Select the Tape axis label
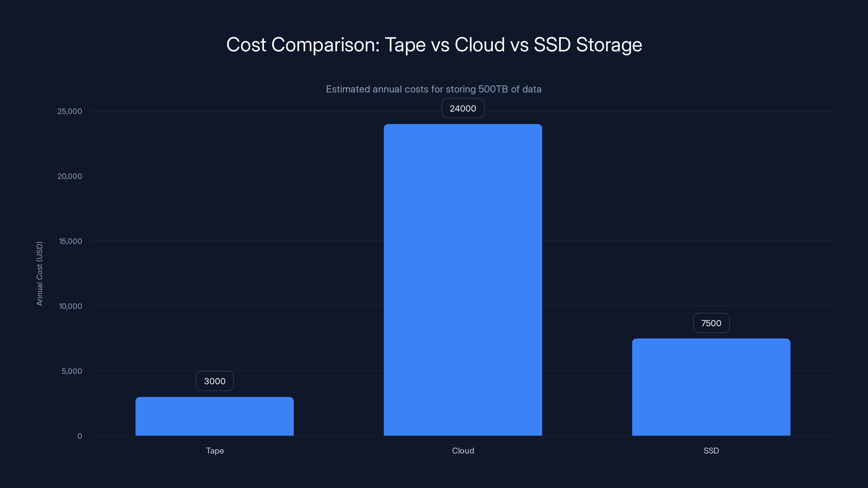 (215, 451)
